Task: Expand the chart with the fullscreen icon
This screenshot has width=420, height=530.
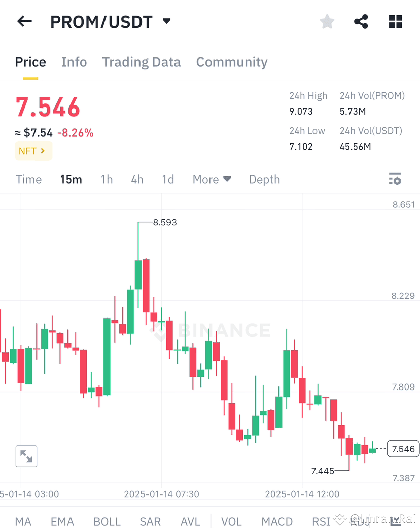Action: tap(26, 456)
